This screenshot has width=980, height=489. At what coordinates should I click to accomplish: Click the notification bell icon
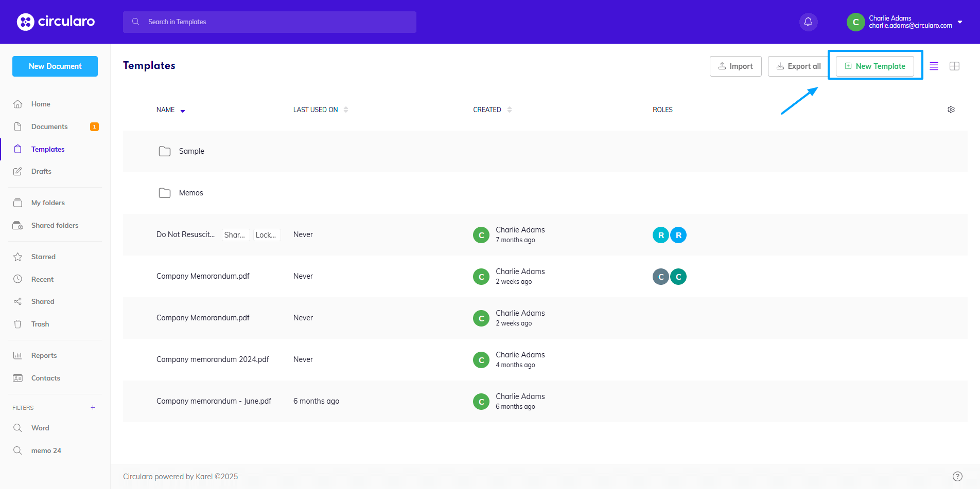tap(808, 22)
